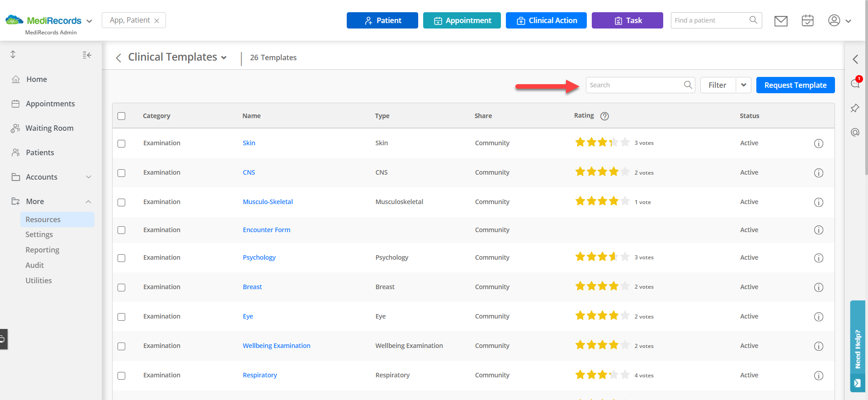Open the Need Help side tab
The width and height of the screenshot is (868, 400).
click(x=858, y=346)
